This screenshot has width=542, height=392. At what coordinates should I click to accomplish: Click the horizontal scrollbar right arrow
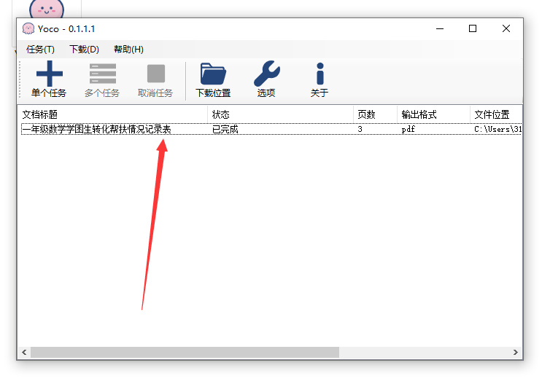pyautogui.click(x=516, y=352)
